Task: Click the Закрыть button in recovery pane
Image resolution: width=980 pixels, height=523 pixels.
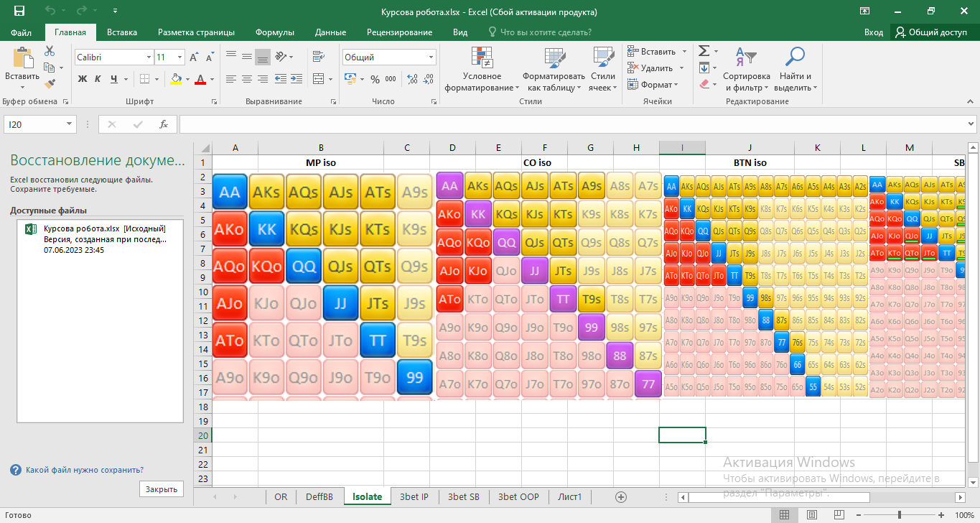Action: pyautogui.click(x=162, y=489)
